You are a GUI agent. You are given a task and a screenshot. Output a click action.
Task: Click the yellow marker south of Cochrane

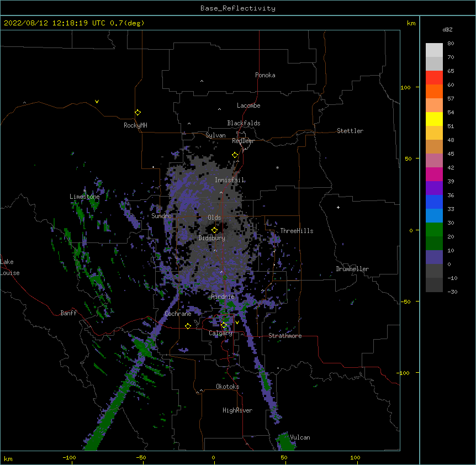pos(188,326)
